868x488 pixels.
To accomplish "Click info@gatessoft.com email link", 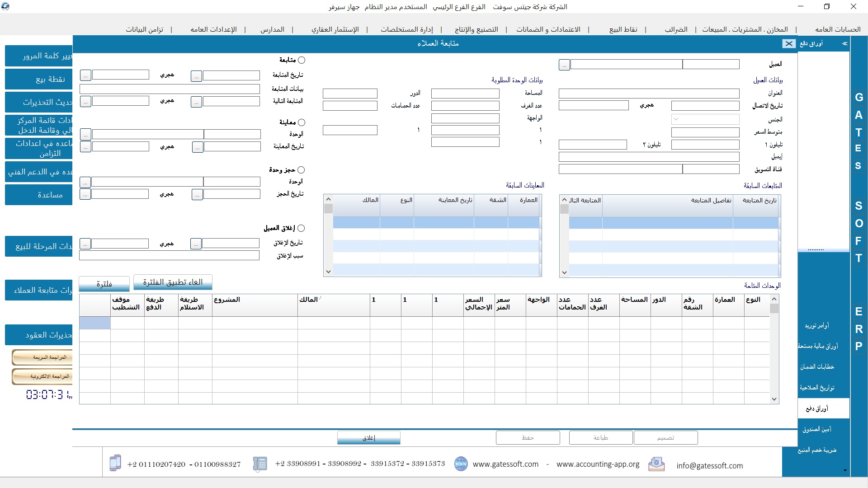I will [x=709, y=466].
